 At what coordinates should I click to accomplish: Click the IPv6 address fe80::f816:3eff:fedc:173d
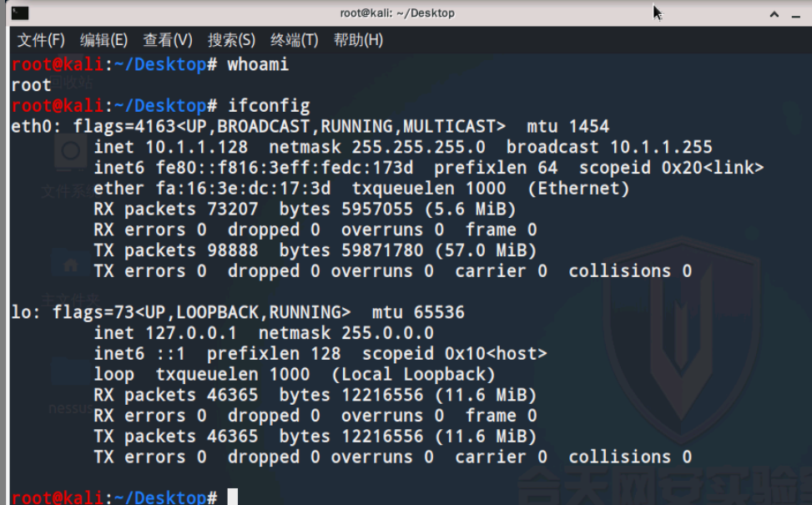pyautogui.click(x=285, y=168)
